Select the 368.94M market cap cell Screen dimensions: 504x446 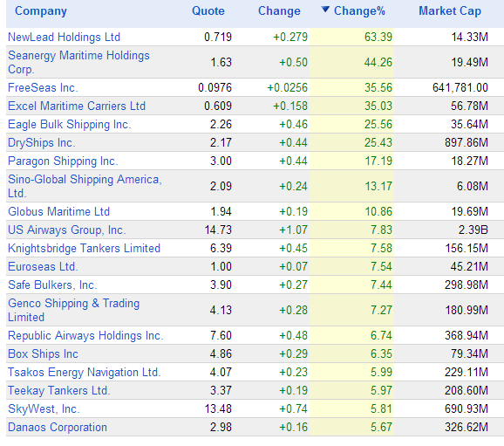click(x=467, y=335)
